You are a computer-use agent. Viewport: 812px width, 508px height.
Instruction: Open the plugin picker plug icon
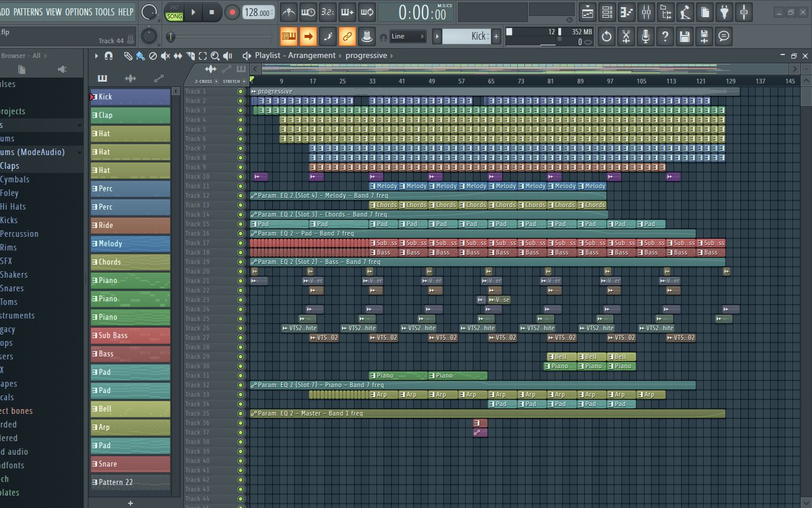click(724, 11)
